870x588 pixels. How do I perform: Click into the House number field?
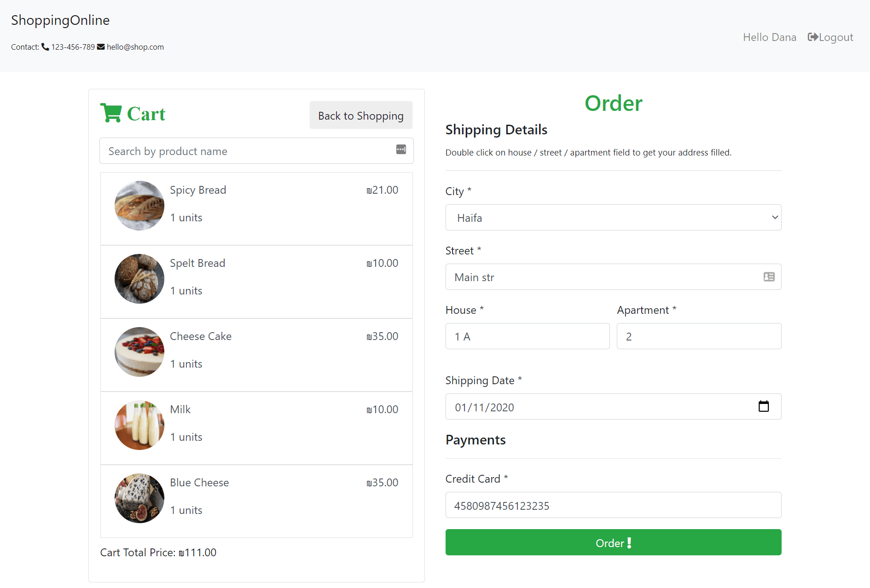pos(528,336)
